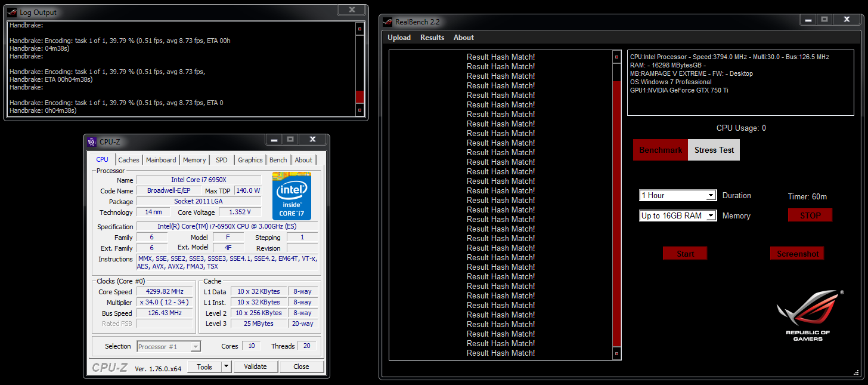Select the Stress Test tab
This screenshot has height=385, width=868.
pos(714,150)
